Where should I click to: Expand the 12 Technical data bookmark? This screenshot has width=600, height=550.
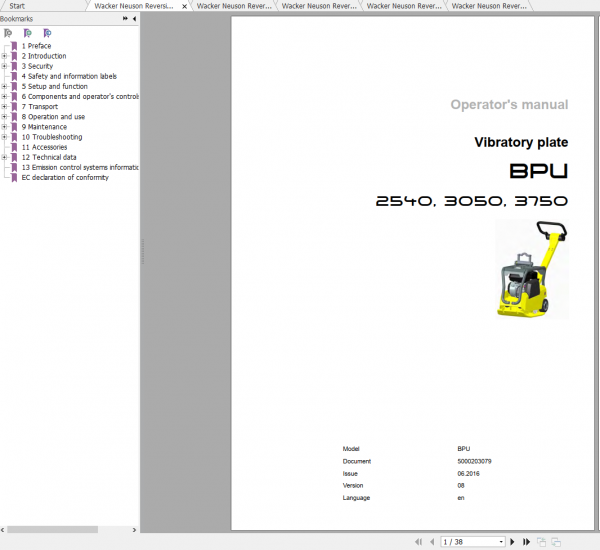pyautogui.click(x=4, y=157)
